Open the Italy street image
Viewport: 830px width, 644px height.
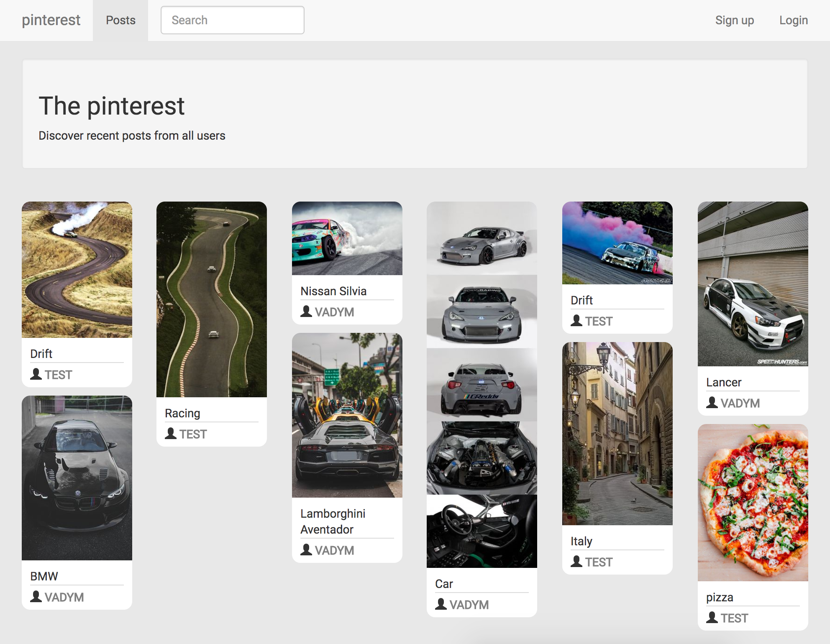pos(617,434)
